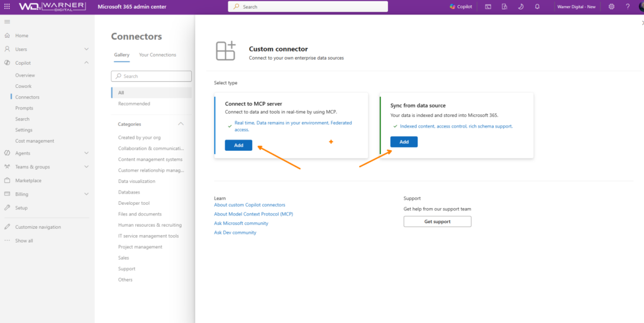Click the Show all ellipsis icon
644x323 pixels.
click(7, 241)
